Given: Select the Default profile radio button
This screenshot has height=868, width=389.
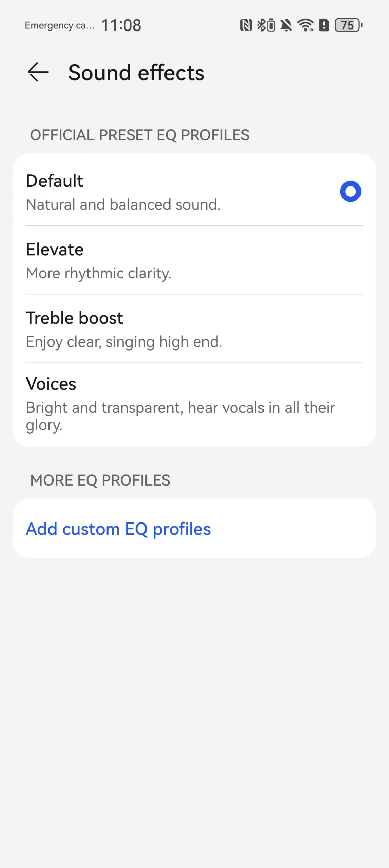Looking at the screenshot, I should (x=350, y=191).
